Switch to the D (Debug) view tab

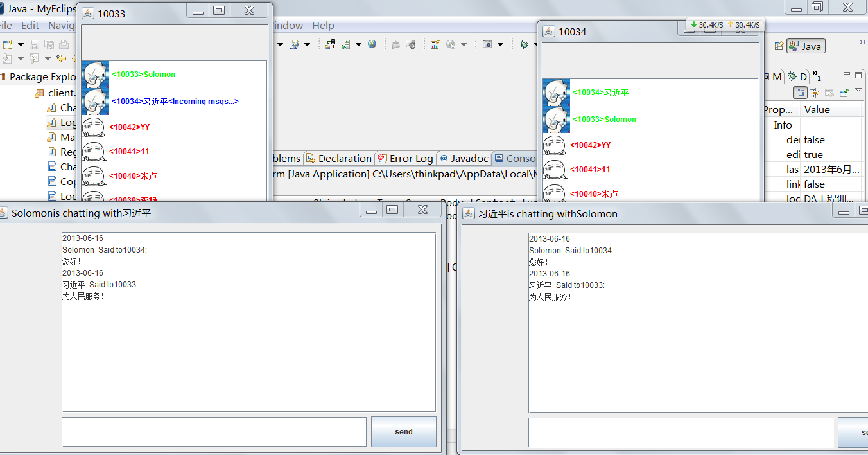click(x=797, y=76)
